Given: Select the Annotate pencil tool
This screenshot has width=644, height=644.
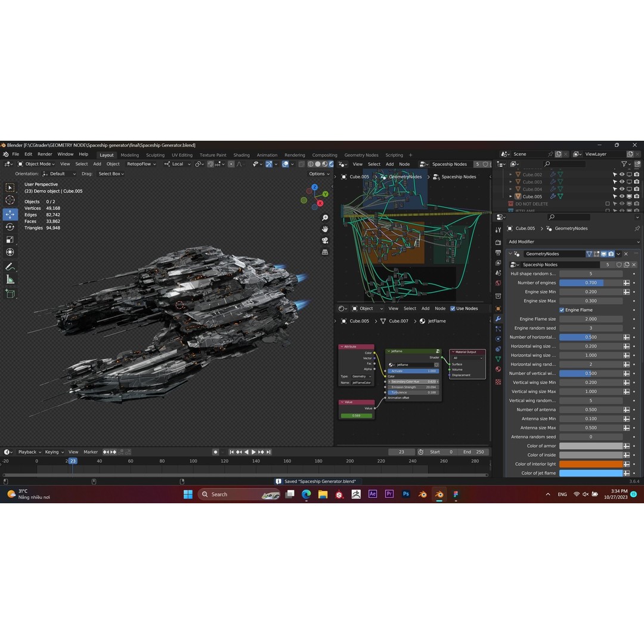Looking at the screenshot, I should click(x=10, y=267).
